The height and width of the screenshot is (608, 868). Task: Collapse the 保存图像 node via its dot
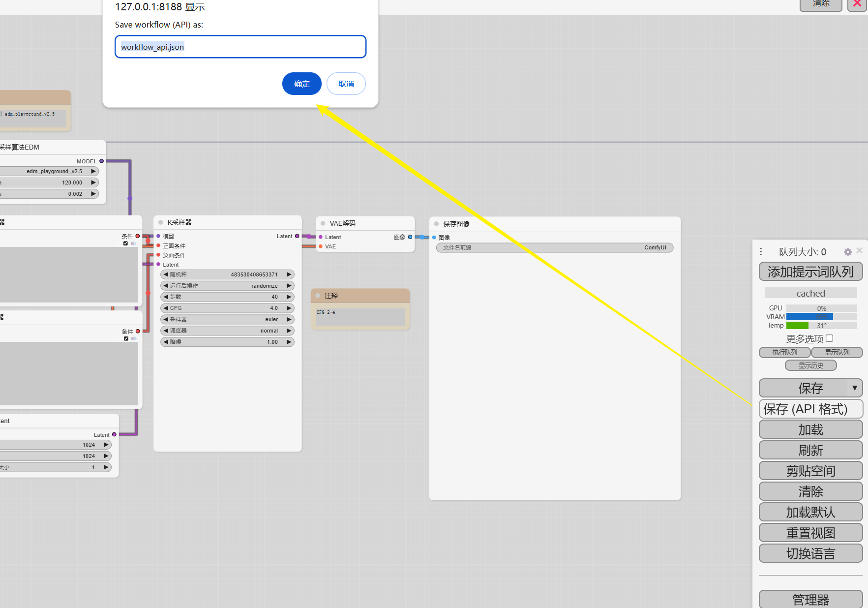pyautogui.click(x=436, y=224)
